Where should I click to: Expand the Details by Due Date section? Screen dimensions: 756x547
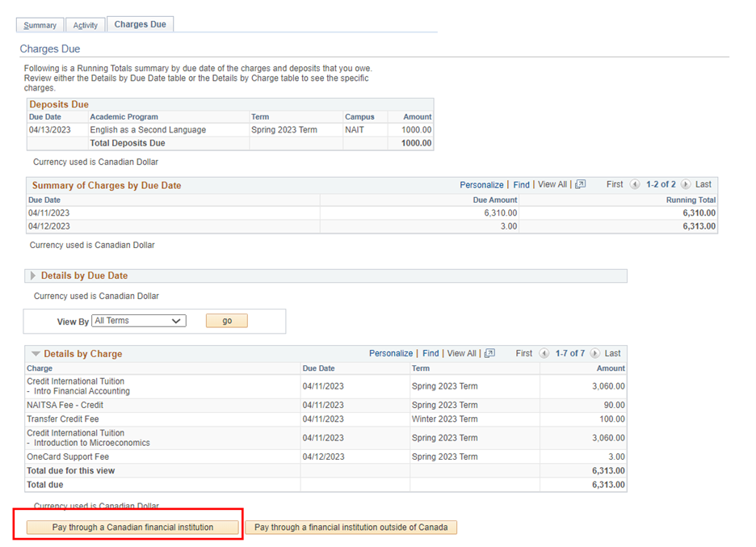pyautogui.click(x=31, y=276)
